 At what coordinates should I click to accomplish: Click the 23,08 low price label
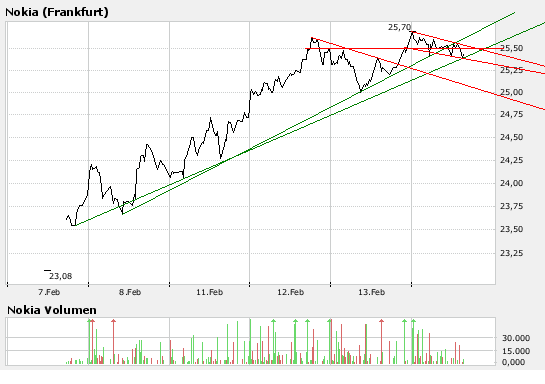pos(60,276)
